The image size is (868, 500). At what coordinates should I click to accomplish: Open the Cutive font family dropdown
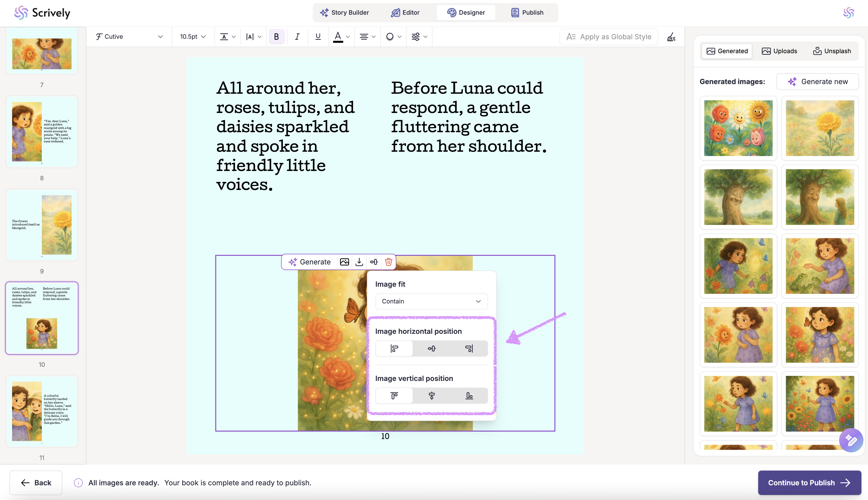(x=129, y=37)
